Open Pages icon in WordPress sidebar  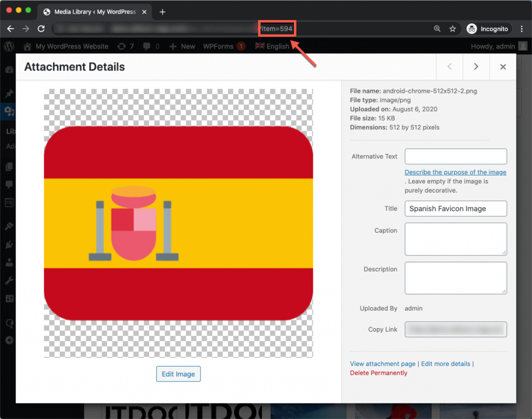(9, 167)
